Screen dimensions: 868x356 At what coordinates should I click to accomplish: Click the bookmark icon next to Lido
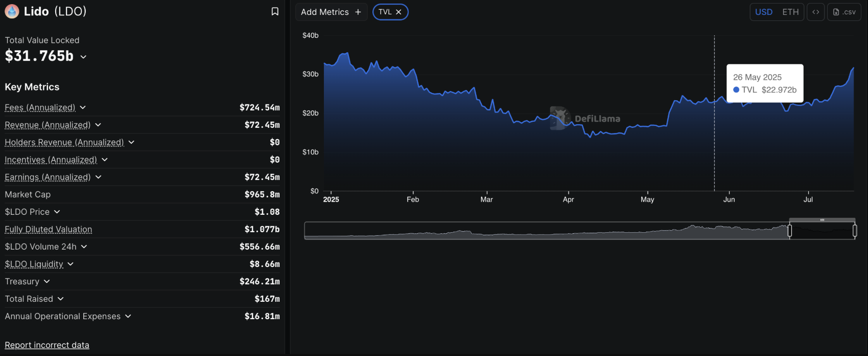click(275, 11)
